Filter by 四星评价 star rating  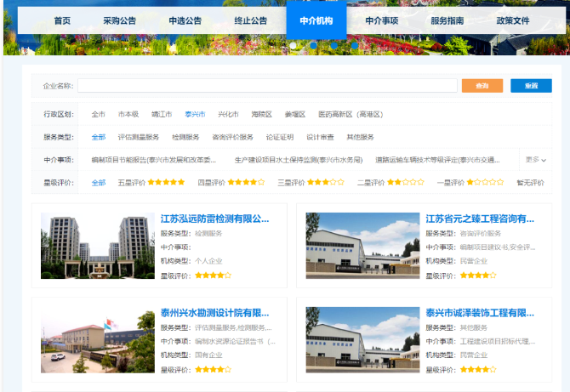point(231,182)
